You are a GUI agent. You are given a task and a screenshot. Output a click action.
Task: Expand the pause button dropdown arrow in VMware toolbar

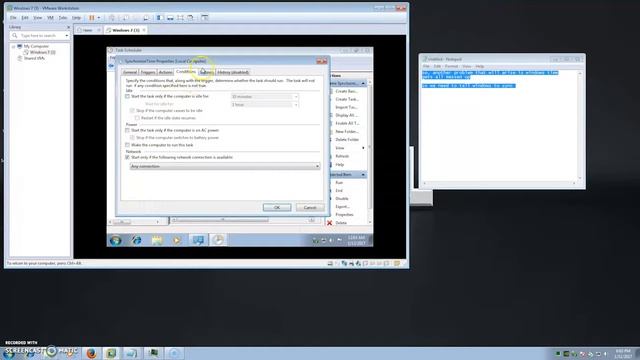click(99, 18)
